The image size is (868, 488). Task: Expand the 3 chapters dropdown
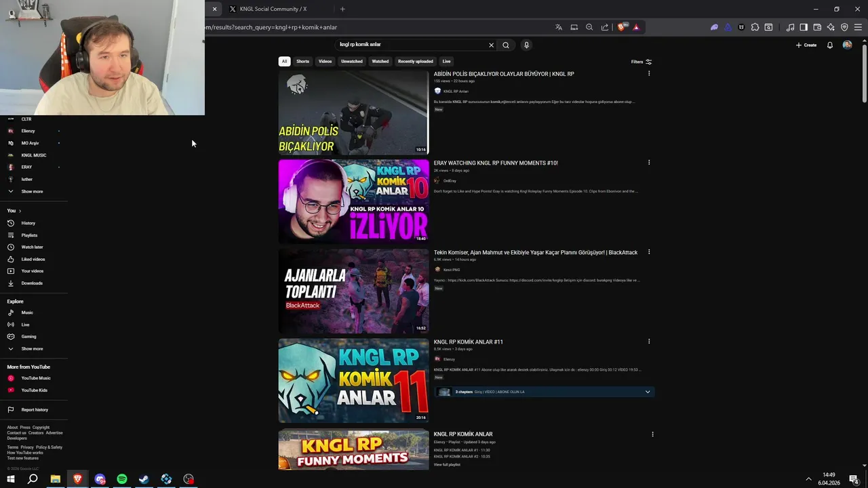[648, 392]
